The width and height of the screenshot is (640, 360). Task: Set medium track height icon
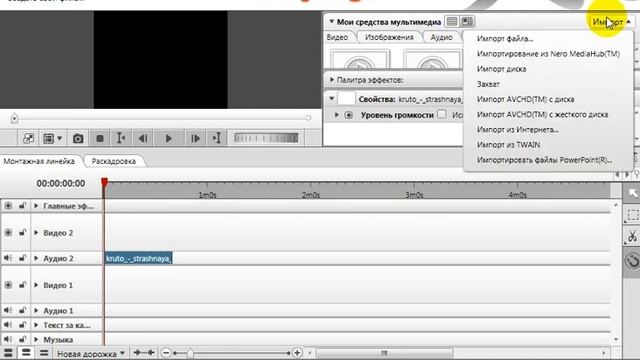click(x=26, y=353)
